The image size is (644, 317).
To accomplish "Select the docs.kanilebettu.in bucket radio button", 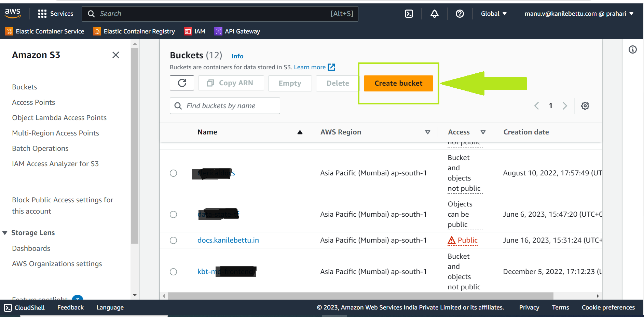I will (x=174, y=240).
